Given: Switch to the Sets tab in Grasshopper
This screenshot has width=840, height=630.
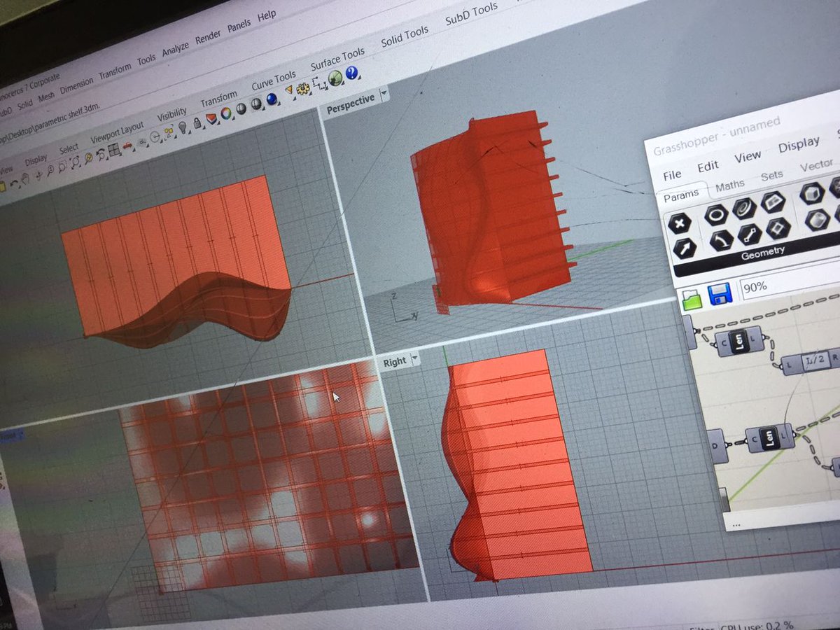Looking at the screenshot, I should coord(772,175).
